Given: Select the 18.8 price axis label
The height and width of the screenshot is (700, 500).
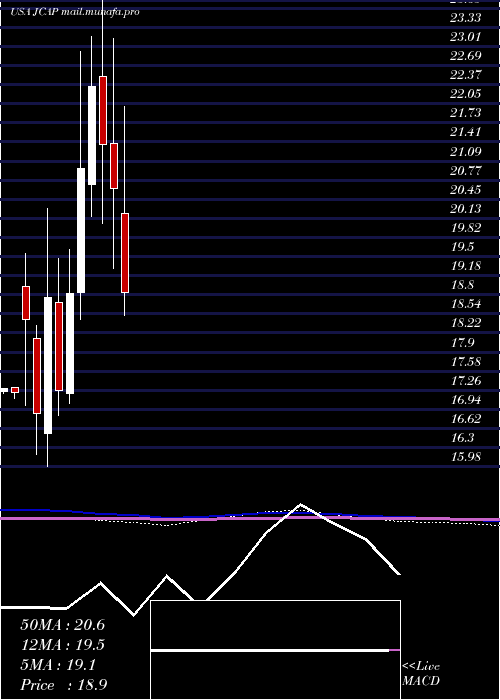Looking at the screenshot, I should [x=462, y=285].
